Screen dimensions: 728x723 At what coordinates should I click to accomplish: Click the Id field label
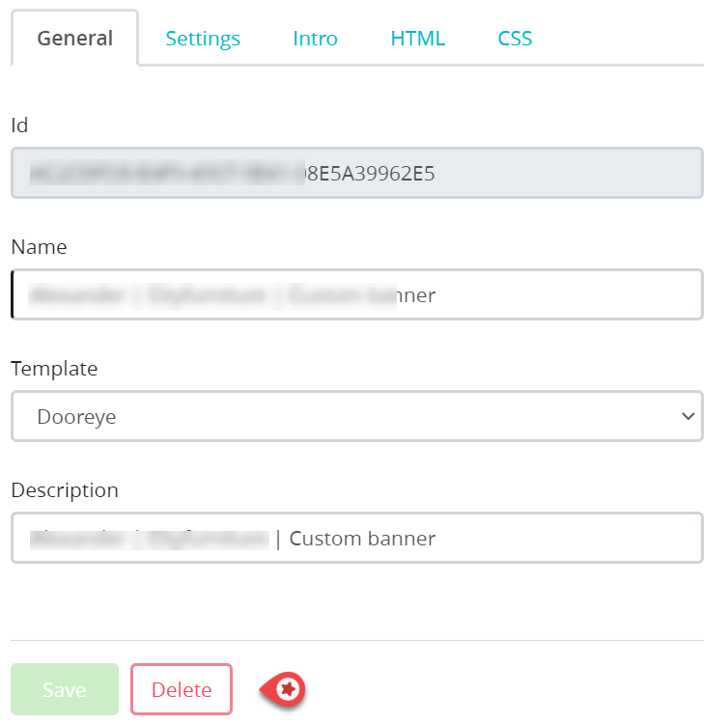point(19,125)
